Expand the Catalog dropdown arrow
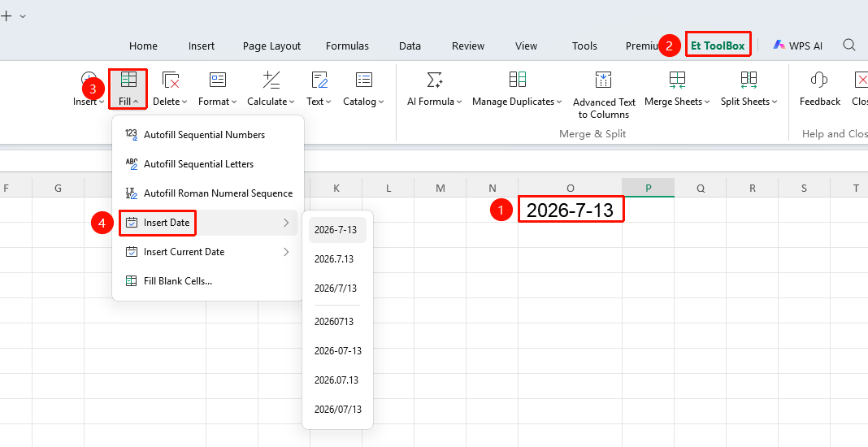The image size is (868, 447). 381,102
